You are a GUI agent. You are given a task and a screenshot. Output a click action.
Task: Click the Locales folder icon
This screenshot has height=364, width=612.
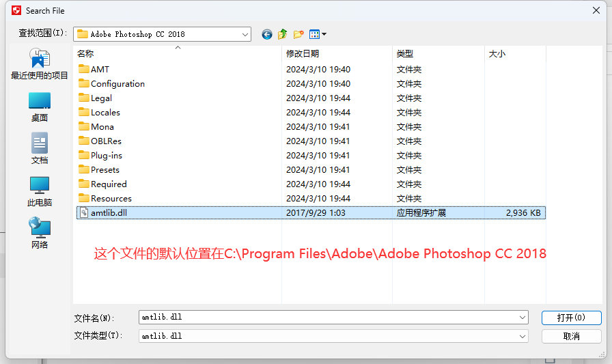[83, 112]
